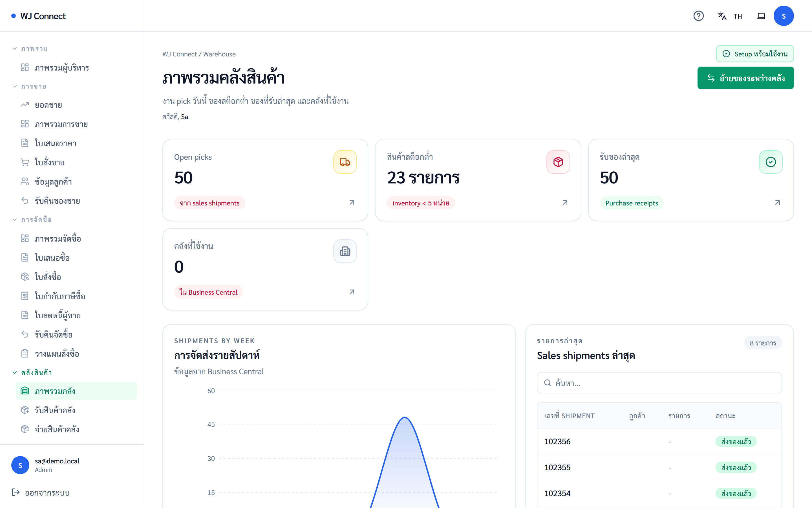Click the inventory < 5 หน่วย tag
812x508 pixels.
tap(420, 203)
